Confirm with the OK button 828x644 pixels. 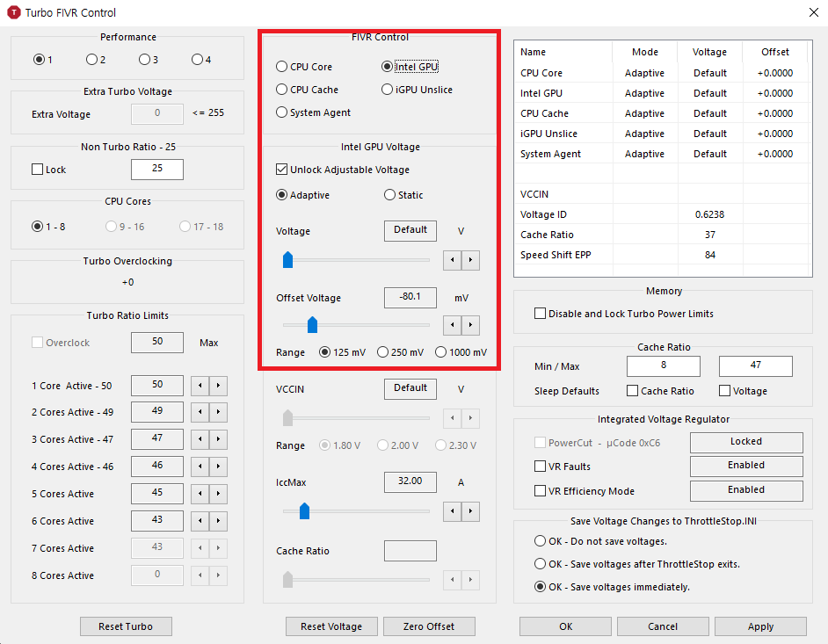(565, 626)
